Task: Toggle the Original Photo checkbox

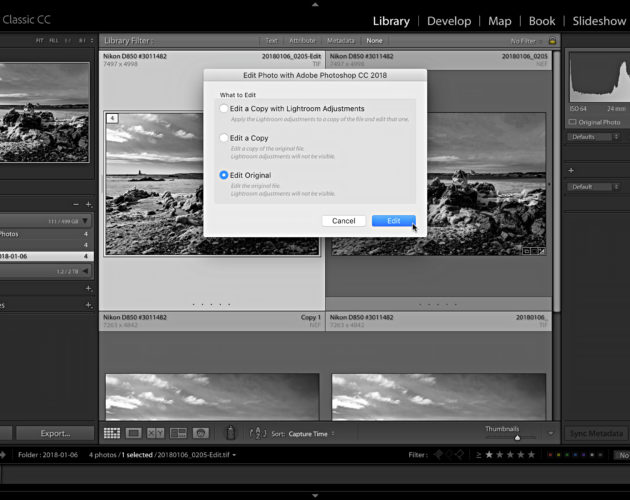Action: 572,122
